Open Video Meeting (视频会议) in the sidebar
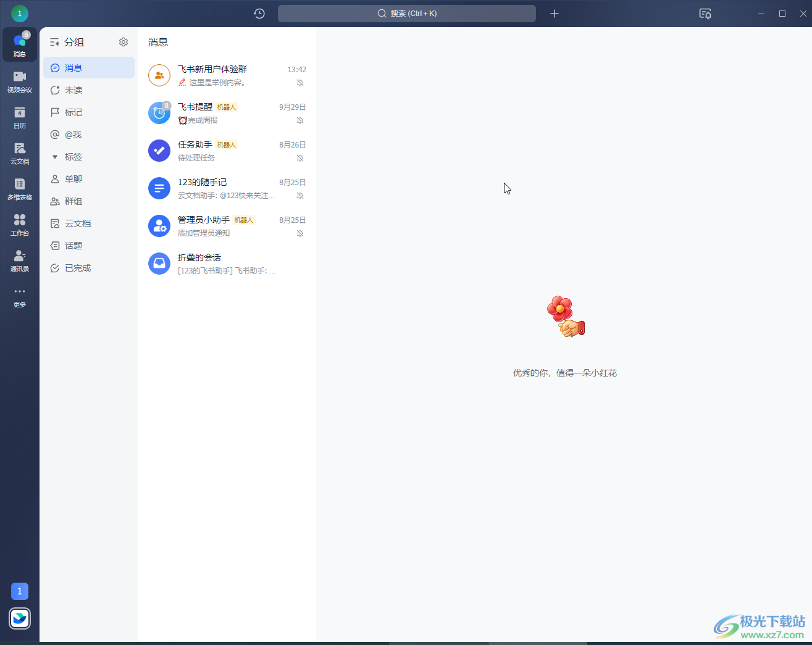 (x=20, y=81)
